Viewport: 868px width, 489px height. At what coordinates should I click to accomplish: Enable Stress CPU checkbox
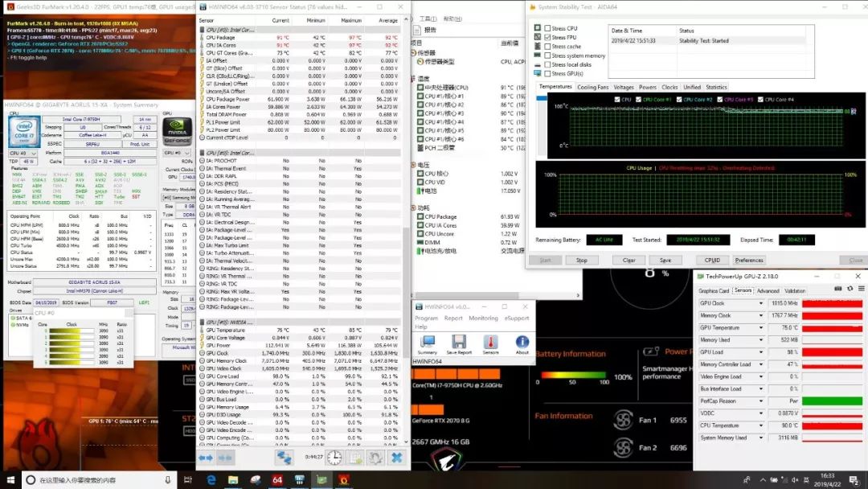click(x=547, y=28)
